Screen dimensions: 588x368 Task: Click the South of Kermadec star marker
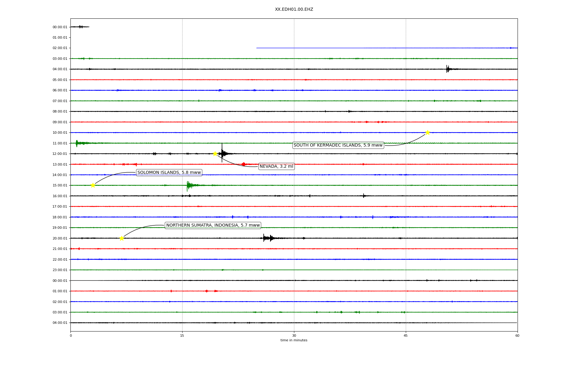tap(428, 132)
